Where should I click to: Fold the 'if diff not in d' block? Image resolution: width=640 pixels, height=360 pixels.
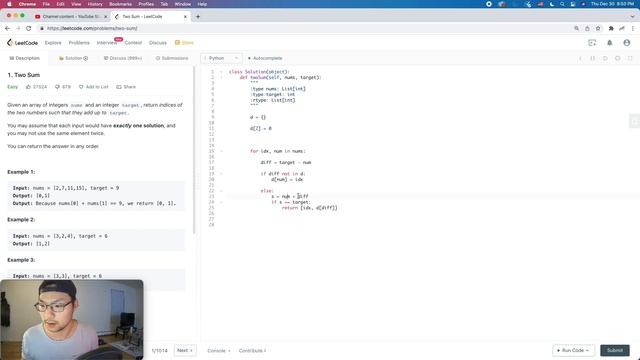222,174
